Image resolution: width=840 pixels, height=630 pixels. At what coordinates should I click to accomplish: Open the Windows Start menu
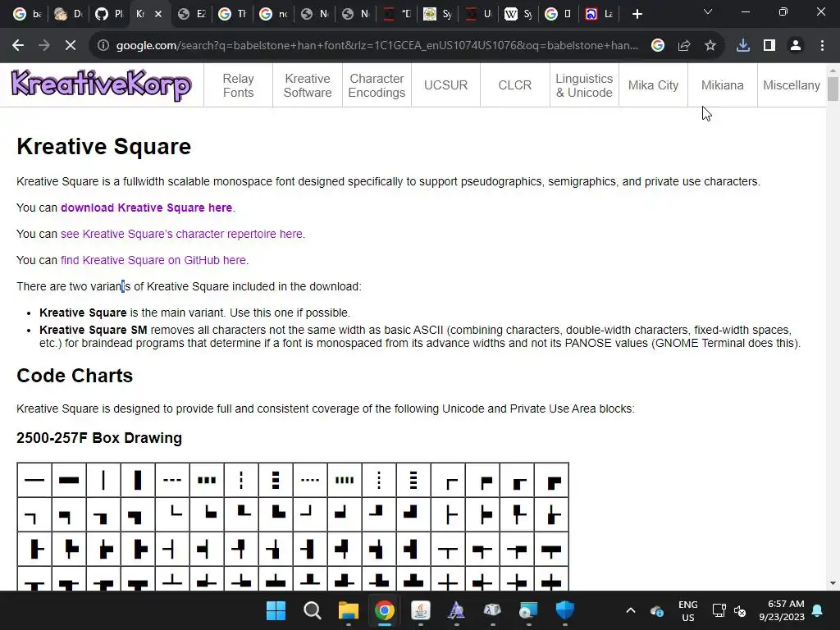click(276, 610)
